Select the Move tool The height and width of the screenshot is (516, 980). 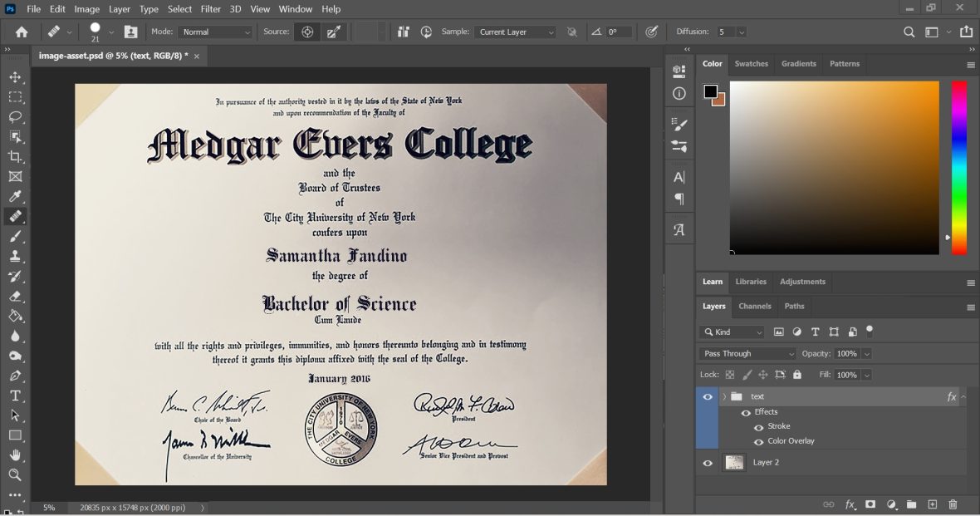pyautogui.click(x=15, y=77)
